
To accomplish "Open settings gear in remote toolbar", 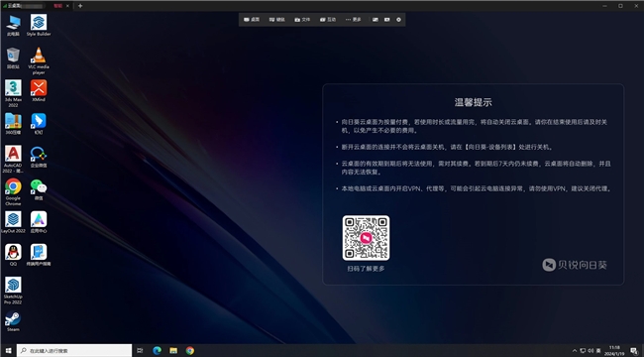I will (398, 19).
